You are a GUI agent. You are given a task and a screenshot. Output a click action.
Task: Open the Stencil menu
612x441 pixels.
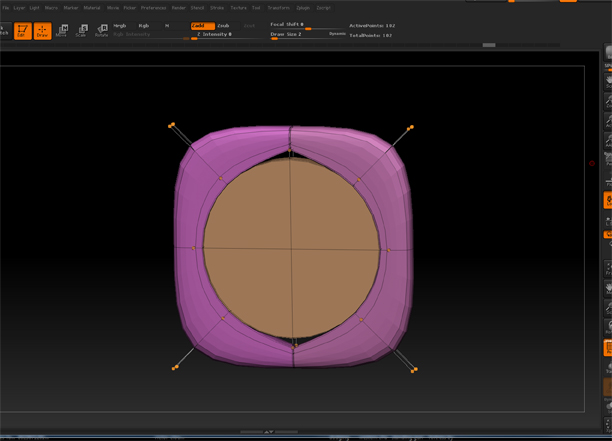pyautogui.click(x=197, y=8)
